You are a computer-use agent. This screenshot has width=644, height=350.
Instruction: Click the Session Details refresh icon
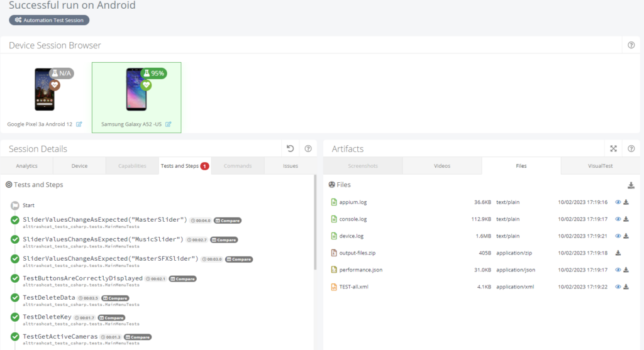point(291,148)
